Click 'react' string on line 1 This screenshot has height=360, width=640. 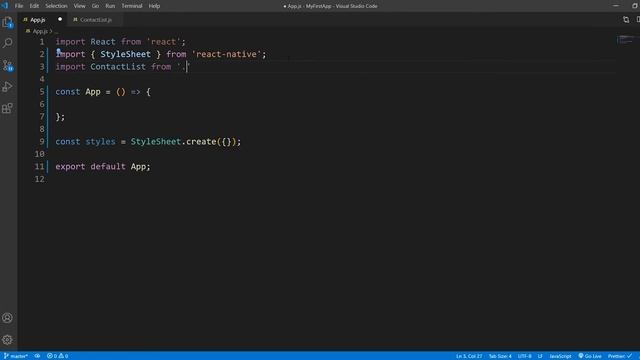(x=163, y=42)
